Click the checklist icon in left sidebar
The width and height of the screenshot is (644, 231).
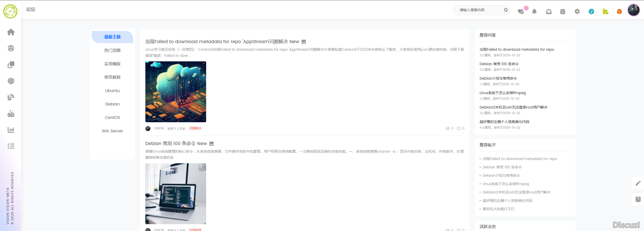pyautogui.click(x=11, y=146)
